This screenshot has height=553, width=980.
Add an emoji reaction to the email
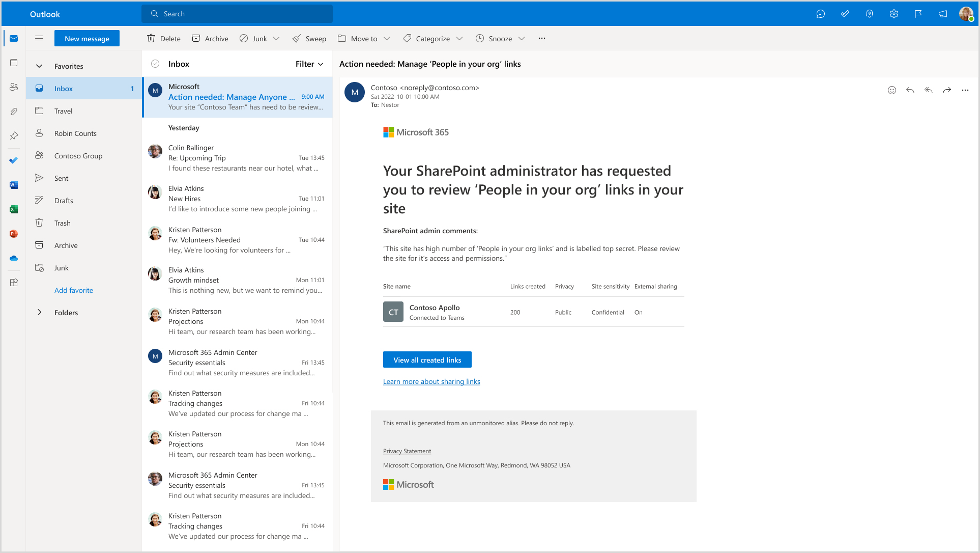point(891,90)
